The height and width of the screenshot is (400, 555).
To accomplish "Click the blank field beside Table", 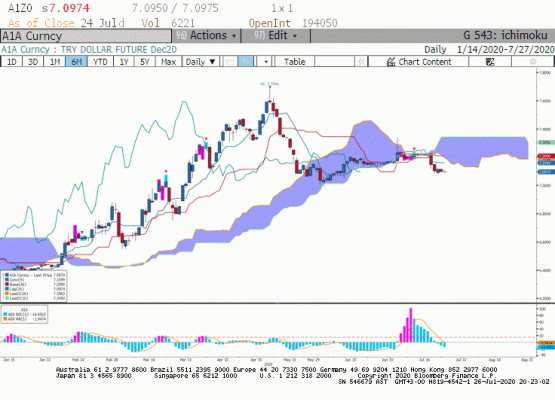I will tap(334, 62).
